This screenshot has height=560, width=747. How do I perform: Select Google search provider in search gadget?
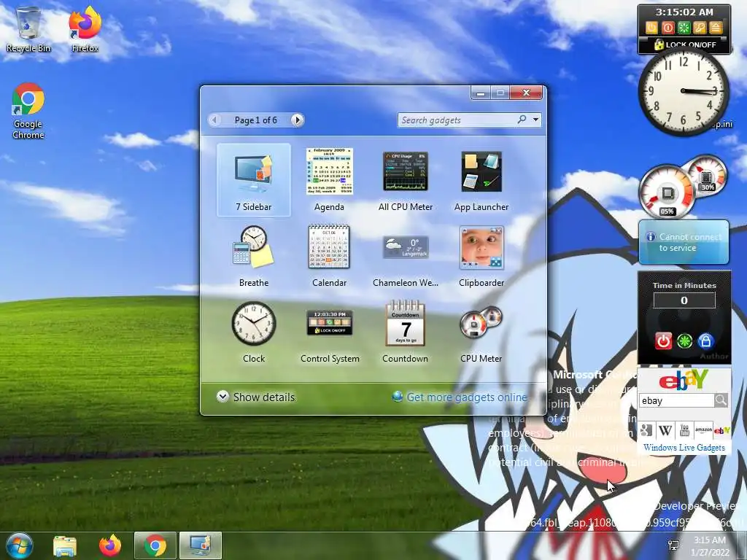coord(646,430)
